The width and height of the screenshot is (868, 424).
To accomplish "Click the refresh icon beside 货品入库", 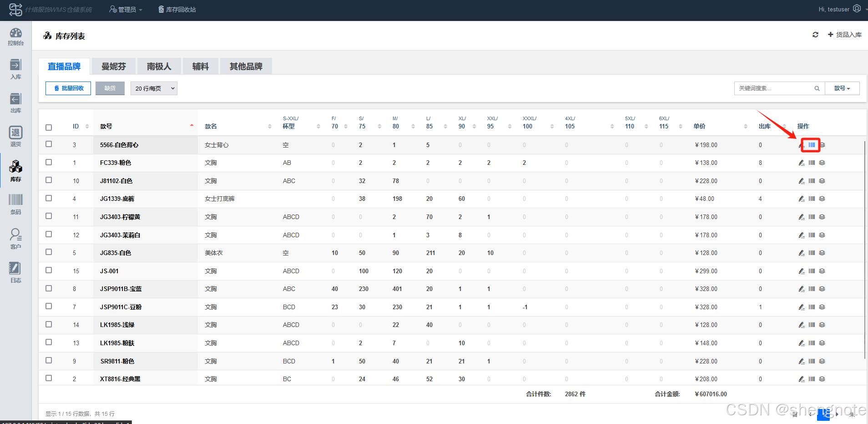I will tap(815, 35).
